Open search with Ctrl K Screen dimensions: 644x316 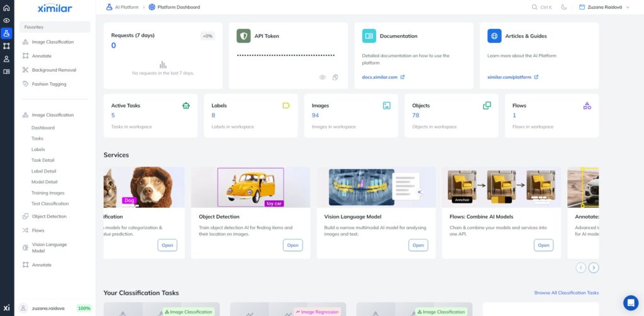(541, 7)
